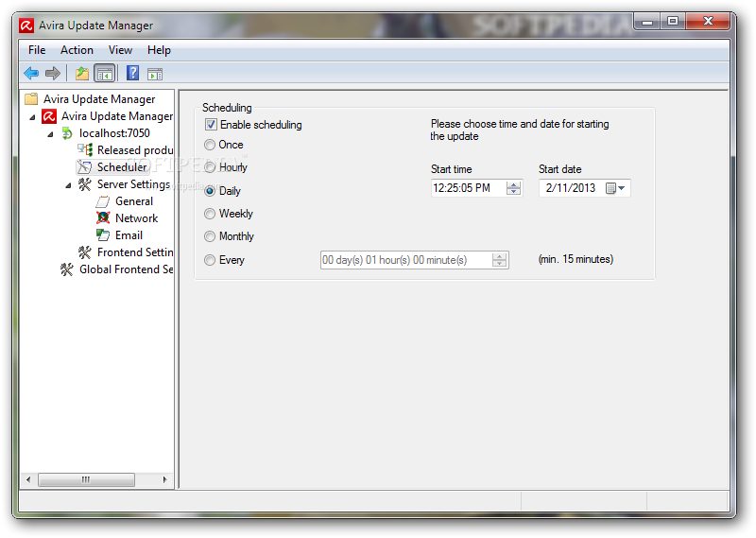Screen dimensions: 756x538
Task: Click the Back arrow toolbar icon
Action: click(x=31, y=74)
